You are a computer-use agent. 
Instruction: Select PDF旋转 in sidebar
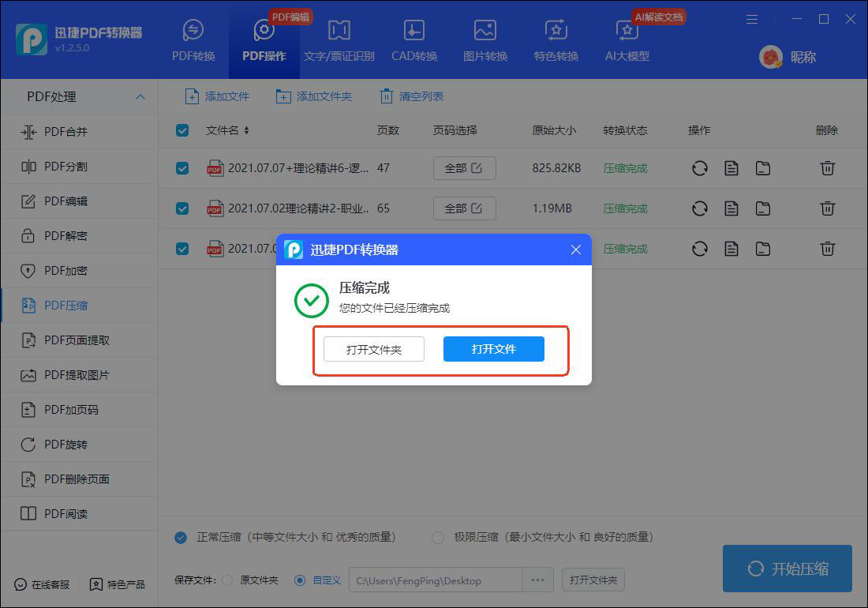(79, 444)
